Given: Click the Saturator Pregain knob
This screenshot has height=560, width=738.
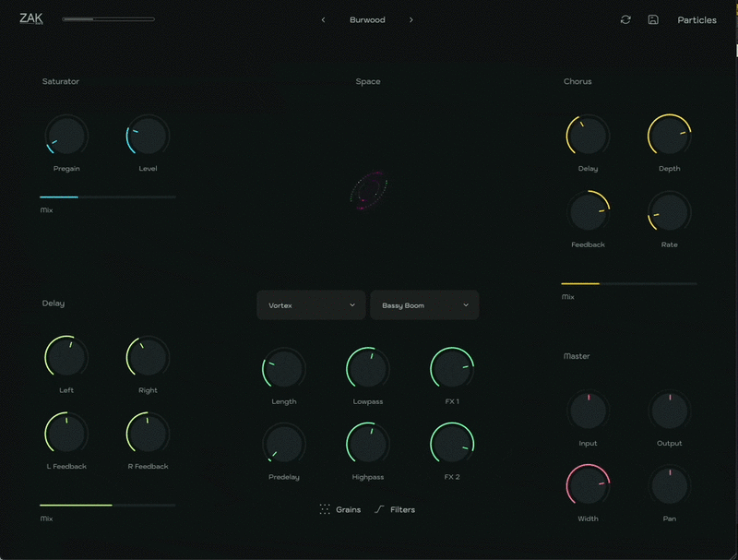Looking at the screenshot, I should tap(66, 137).
